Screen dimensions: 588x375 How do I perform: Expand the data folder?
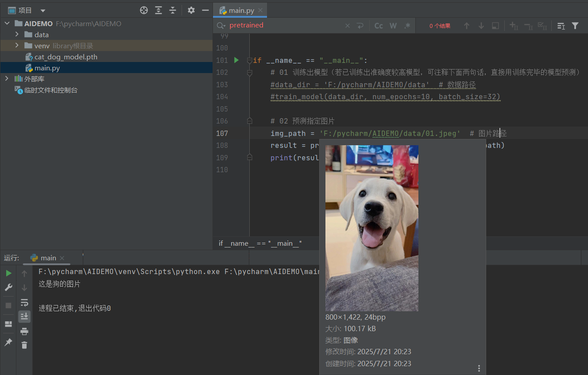[x=17, y=34]
